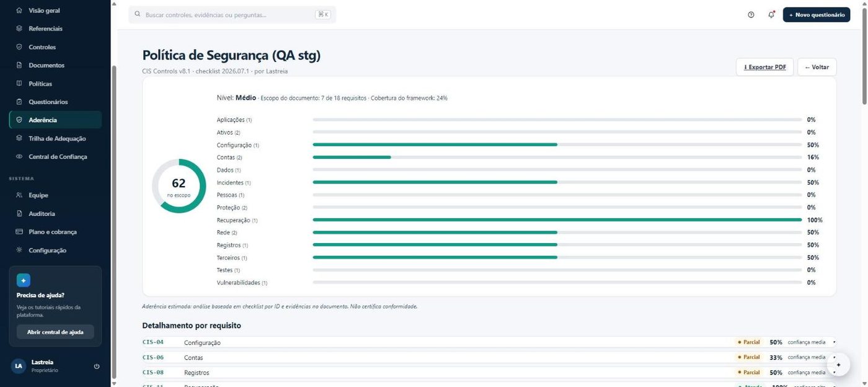868x387 pixels.
Task: Click the Vulnerabilidades (1) category label
Action: pyautogui.click(x=242, y=282)
